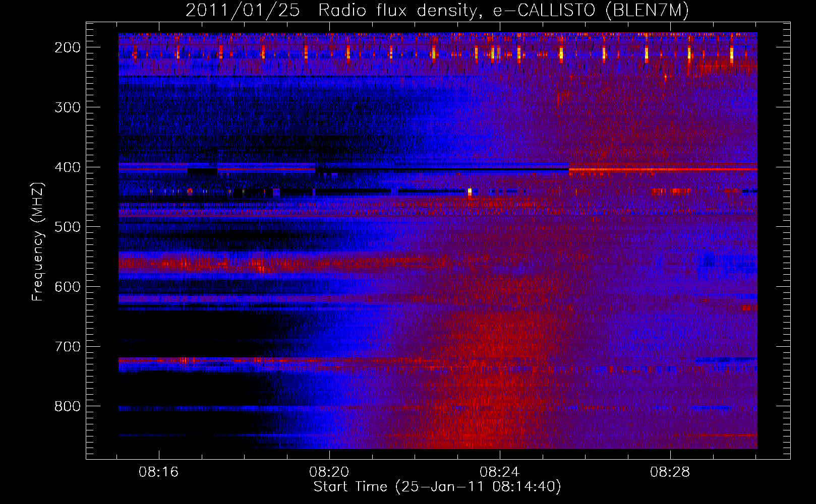Click the 08:24 time tick label
The width and height of the screenshot is (816, 504).
(x=500, y=472)
